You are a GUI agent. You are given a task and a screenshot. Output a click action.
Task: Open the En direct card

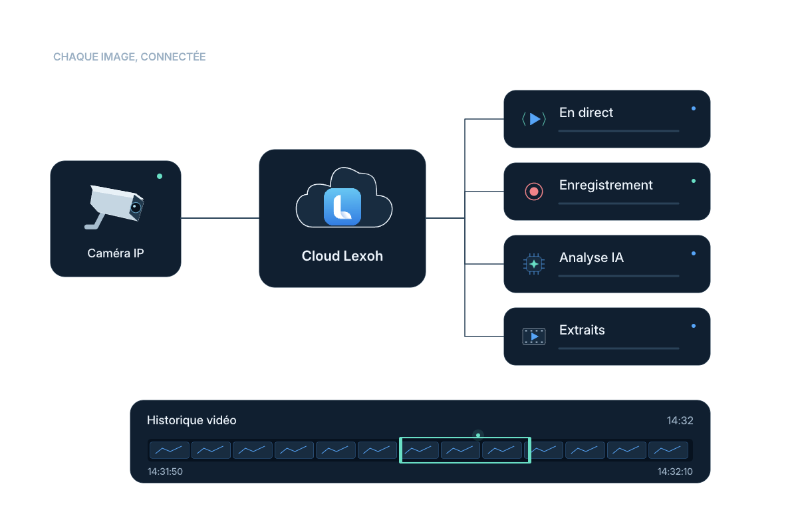point(607,119)
